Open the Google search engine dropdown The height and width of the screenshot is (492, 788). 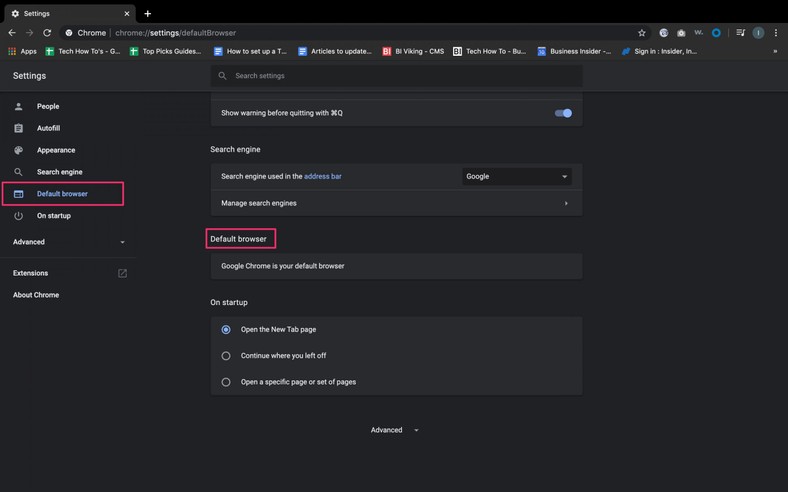[x=516, y=177]
